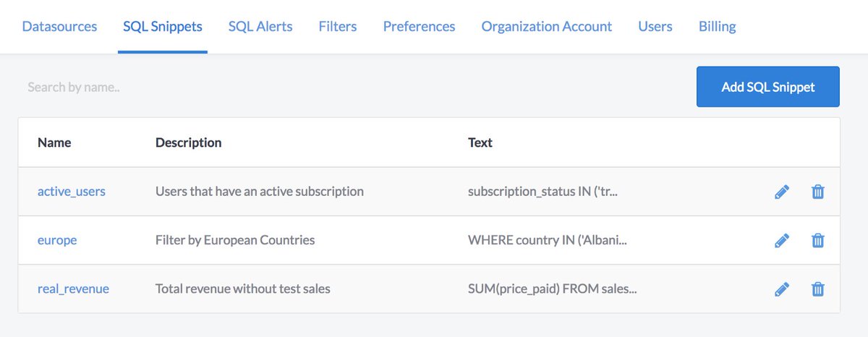Viewport: 868px width, 337px height.
Task: Open the real_revenue snippet link
Action: (x=73, y=289)
